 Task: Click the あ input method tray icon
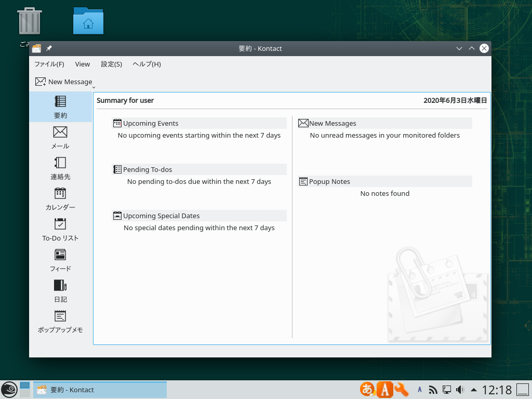click(367, 390)
